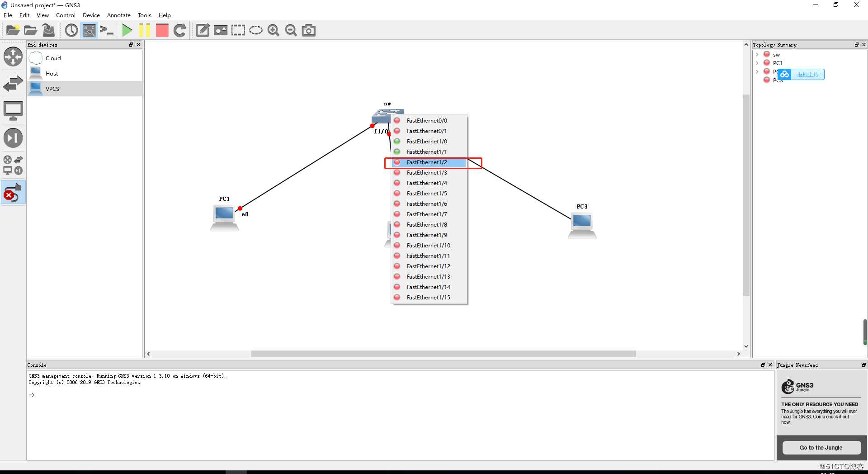The image size is (868, 474).
Task: Browse end devices monitor icon
Action: coord(13,111)
